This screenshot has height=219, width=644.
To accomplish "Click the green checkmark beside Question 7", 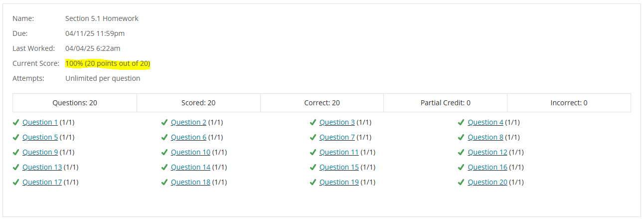I will pyautogui.click(x=313, y=137).
